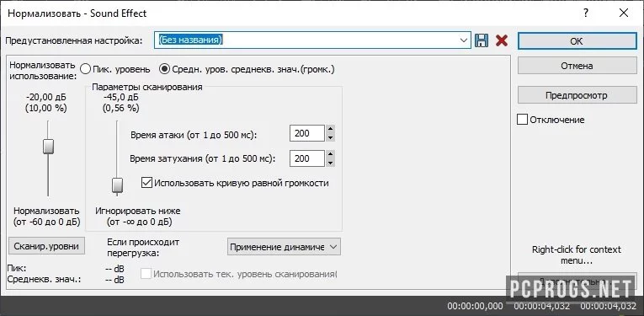This screenshot has width=644, height=316.
Task: Click the Сканир.уровни button
Action: pyautogui.click(x=46, y=246)
